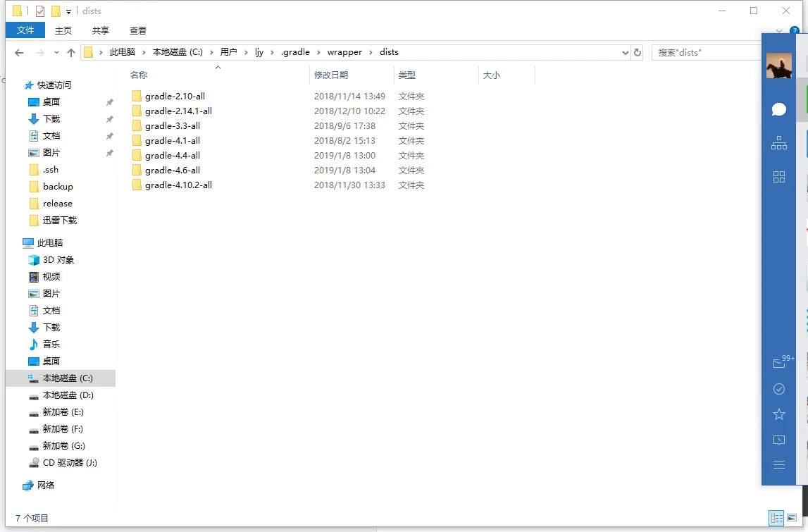
Task: Select 本地磁盘 (C:) in the address path
Action: [178, 52]
